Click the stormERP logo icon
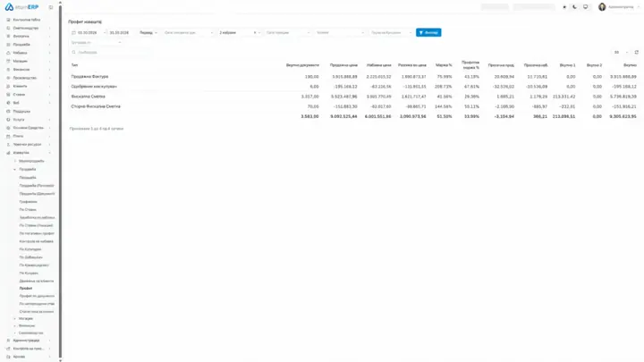Image resolution: width=644 pixels, height=362 pixels. pos(9,7)
